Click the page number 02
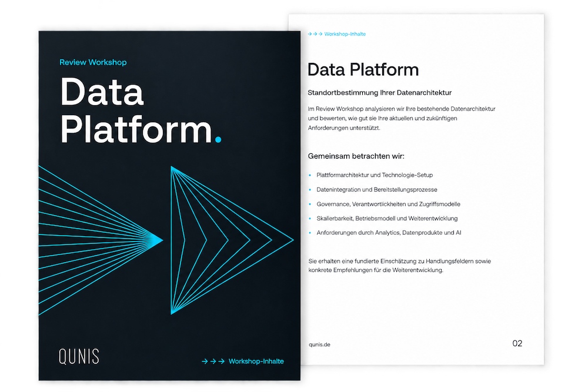The image size is (588, 392). 517,343
